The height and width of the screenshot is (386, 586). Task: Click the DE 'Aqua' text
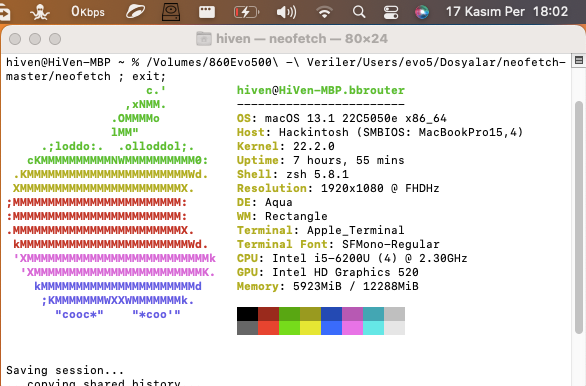click(x=279, y=202)
